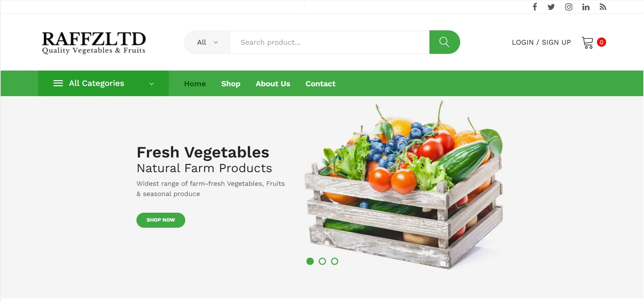Switch to the third slide dot
Screen dimensions: 644x301
[x=335, y=261]
